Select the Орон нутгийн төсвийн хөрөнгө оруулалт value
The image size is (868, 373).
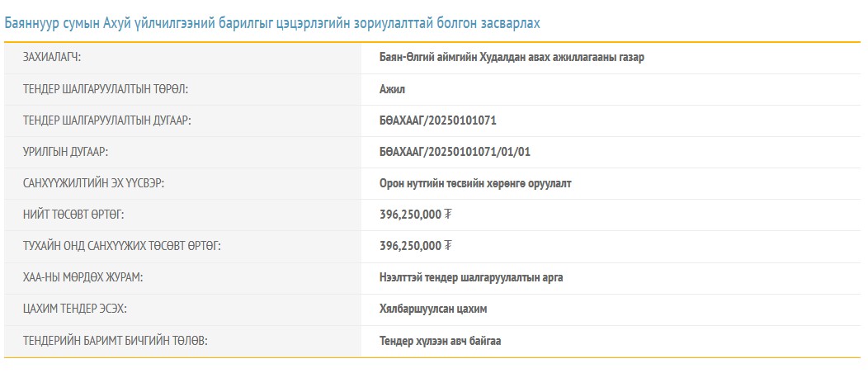click(474, 183)
